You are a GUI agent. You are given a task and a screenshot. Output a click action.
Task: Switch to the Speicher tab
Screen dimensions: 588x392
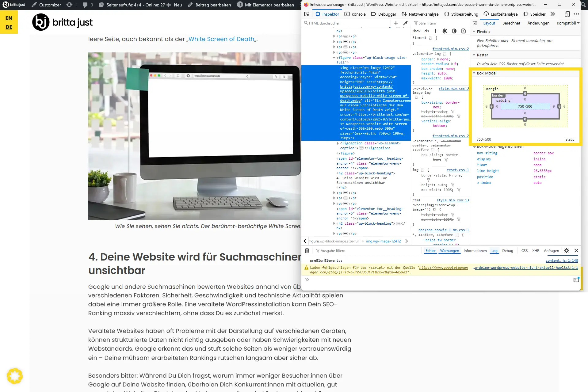tap(534, 14)
